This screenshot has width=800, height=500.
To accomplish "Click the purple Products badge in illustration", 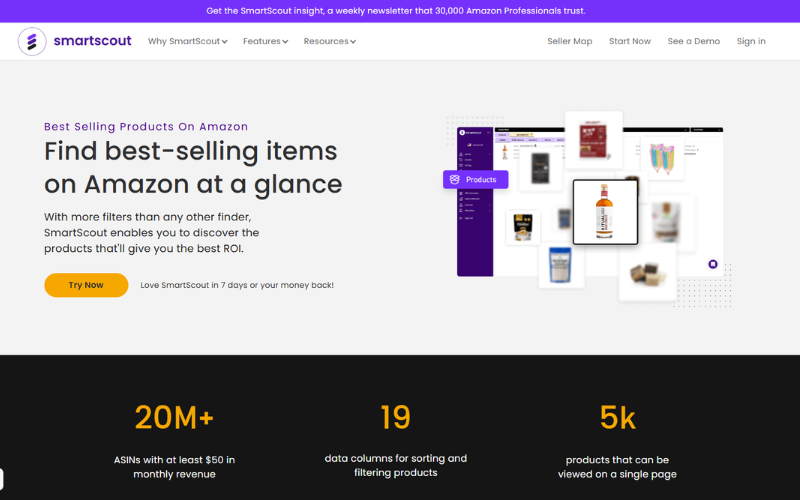I will tap(476, 180).
